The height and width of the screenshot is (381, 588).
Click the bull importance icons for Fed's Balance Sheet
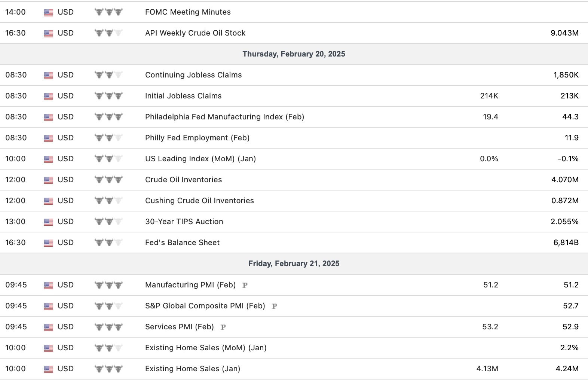[108, 243]
